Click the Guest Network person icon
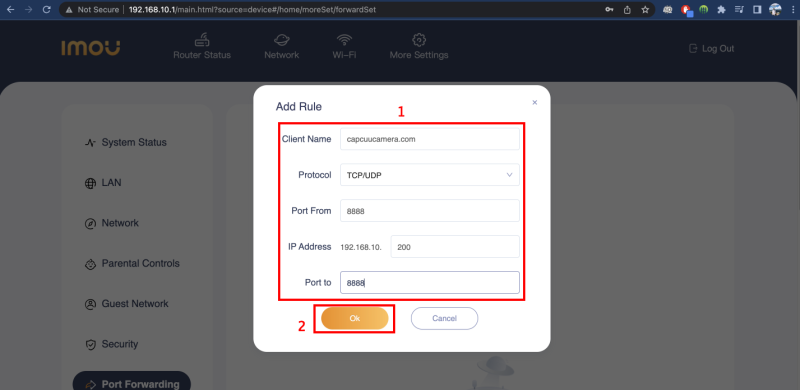Viewport: 800px width, 390px height. tap(90, 304)
